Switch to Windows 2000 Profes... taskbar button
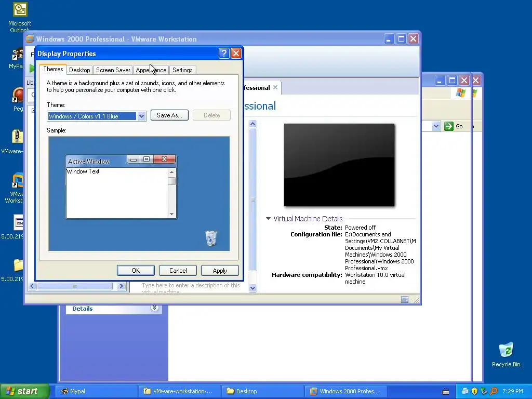 coord(345,391)
